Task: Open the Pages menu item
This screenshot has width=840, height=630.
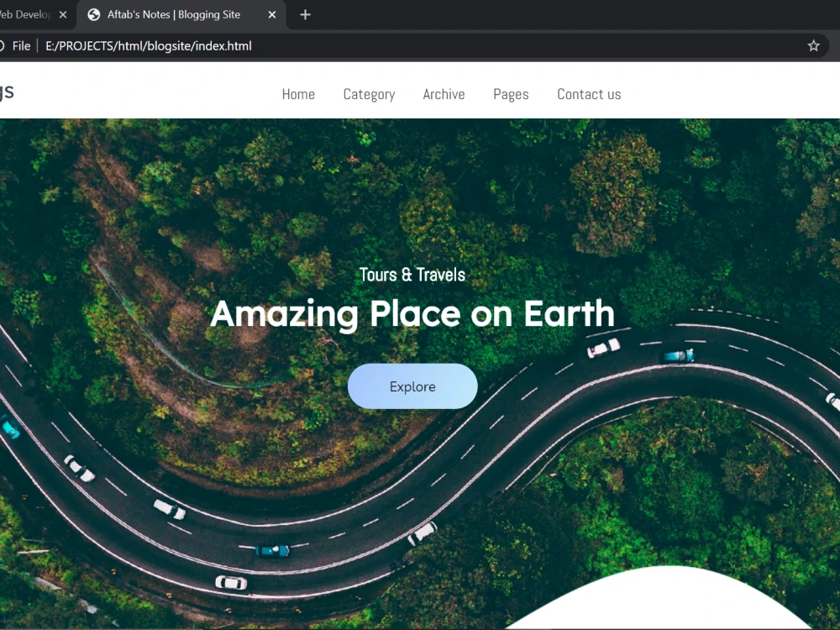Action: point(511,94)
